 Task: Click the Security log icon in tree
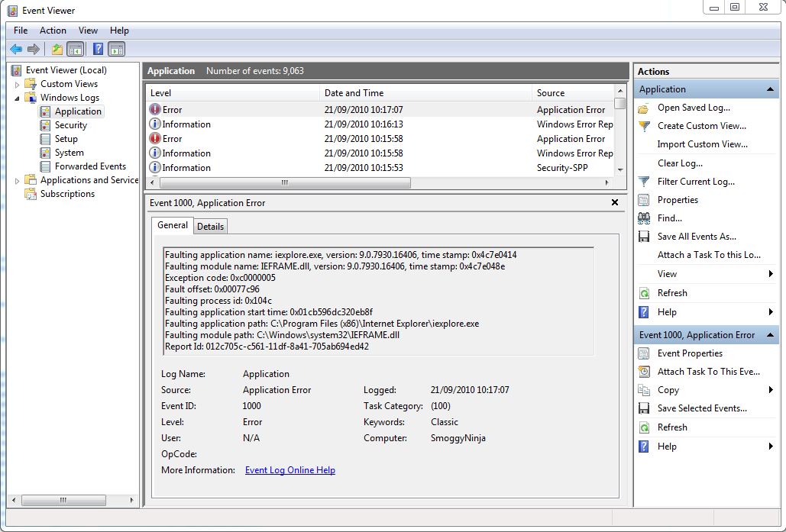coord(45,125)
